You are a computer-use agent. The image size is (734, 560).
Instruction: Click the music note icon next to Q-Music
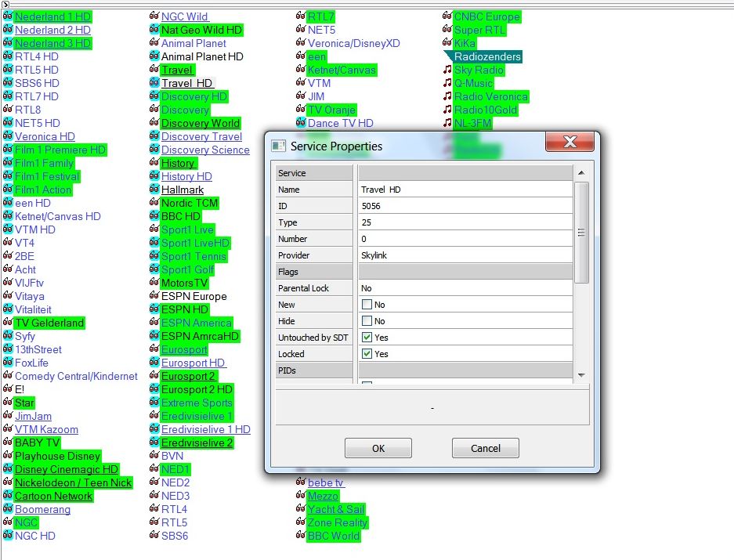click(x=447, y=83)
